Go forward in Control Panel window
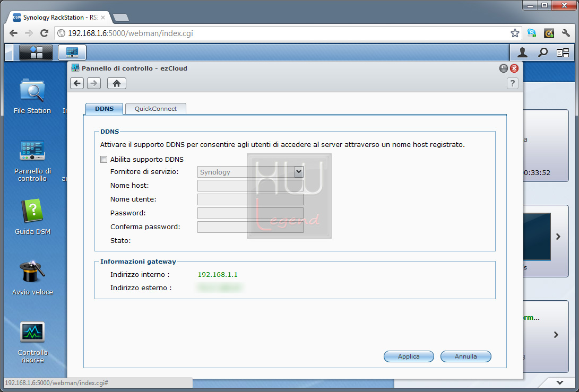 click(94, 83)
